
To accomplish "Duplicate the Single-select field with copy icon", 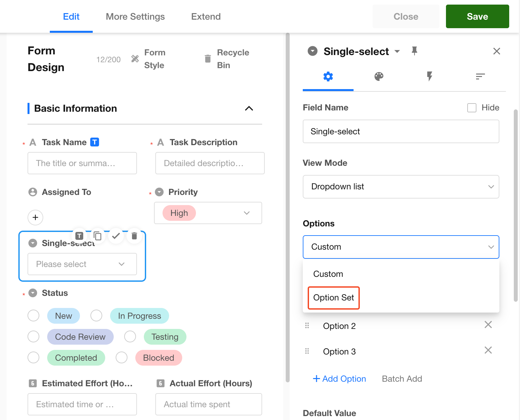I will [98, 236].
